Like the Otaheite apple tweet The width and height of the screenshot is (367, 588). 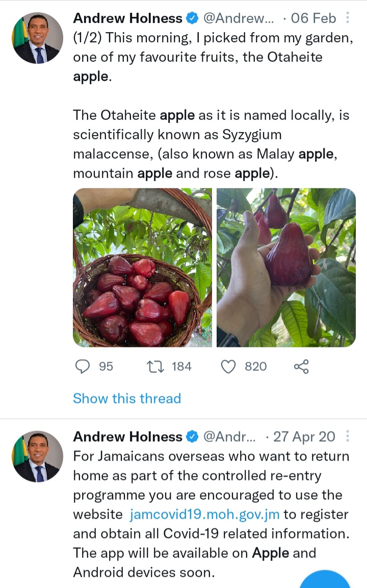pos(230,366)
